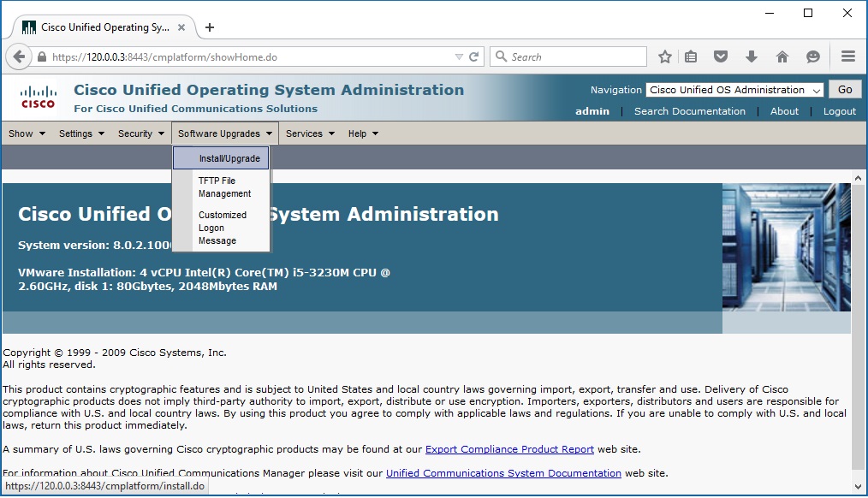Select Install/Upgrade menu entry

pyautogui.click(x=221, y=158)
